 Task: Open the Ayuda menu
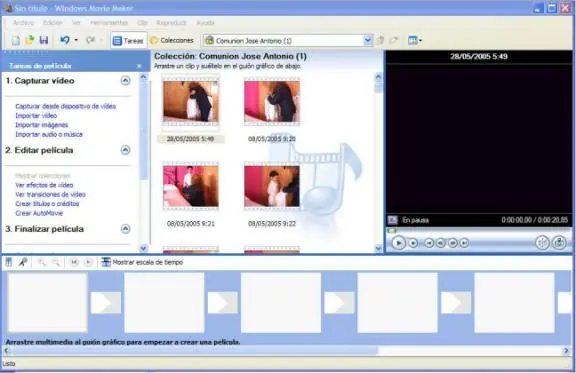[x=205, y=23]
